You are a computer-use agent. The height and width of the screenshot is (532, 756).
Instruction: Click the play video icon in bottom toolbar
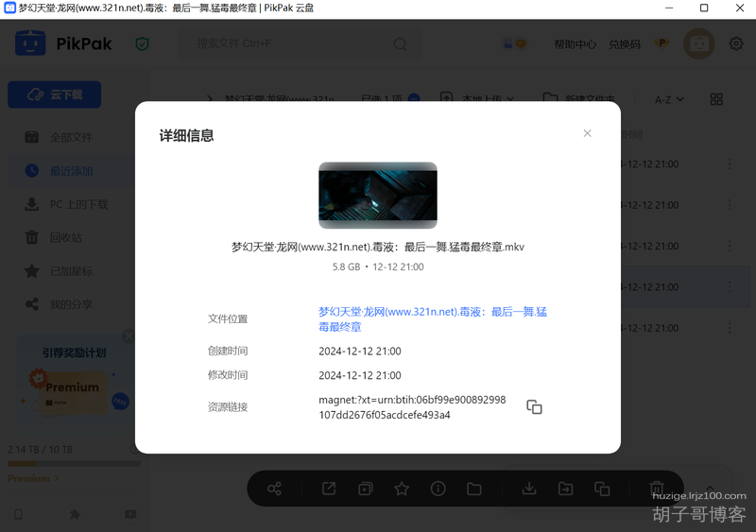pyautogui.click(x=366, y=489)
